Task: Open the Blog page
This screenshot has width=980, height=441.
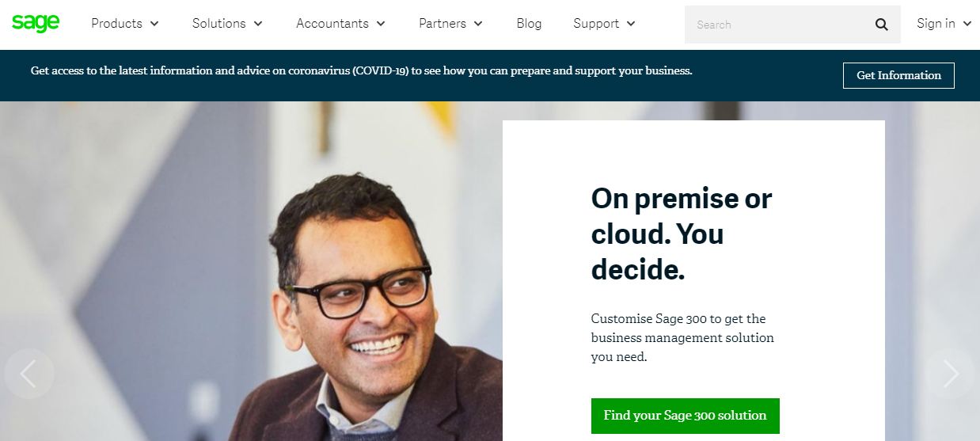Action: pos(529,24)
